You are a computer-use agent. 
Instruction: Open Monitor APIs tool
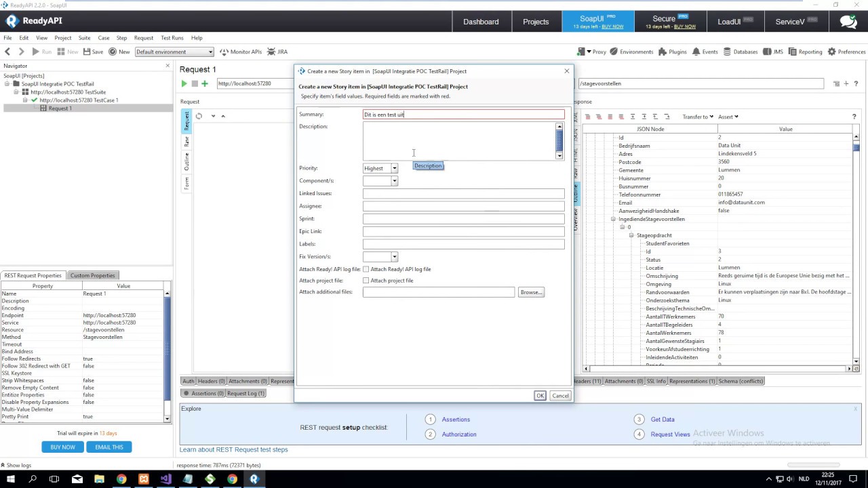241,52
